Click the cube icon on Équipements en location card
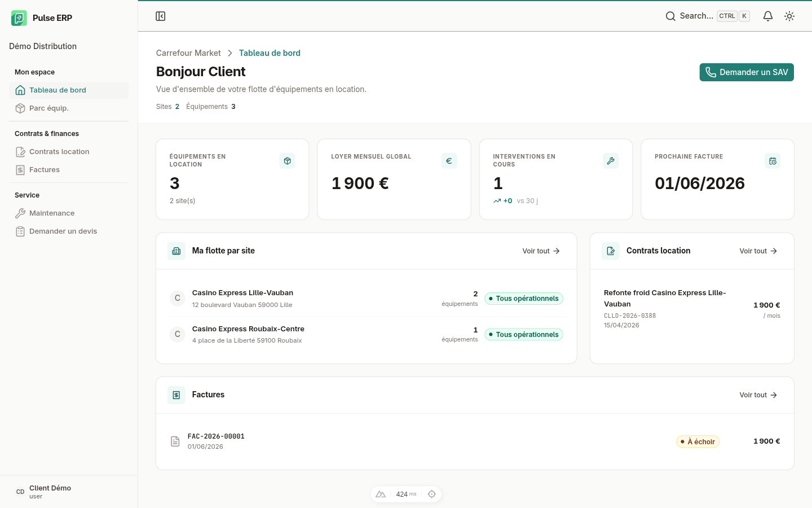 coord(287,161)
